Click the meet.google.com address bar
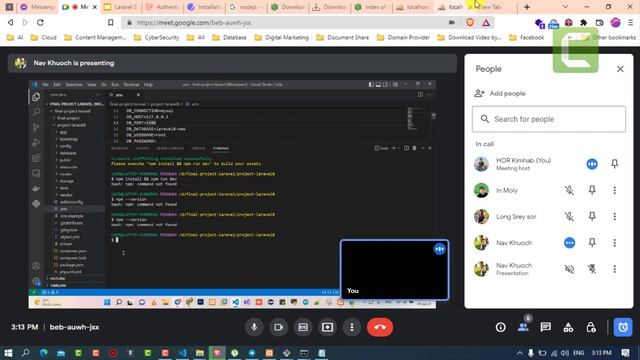 [286, 22]
